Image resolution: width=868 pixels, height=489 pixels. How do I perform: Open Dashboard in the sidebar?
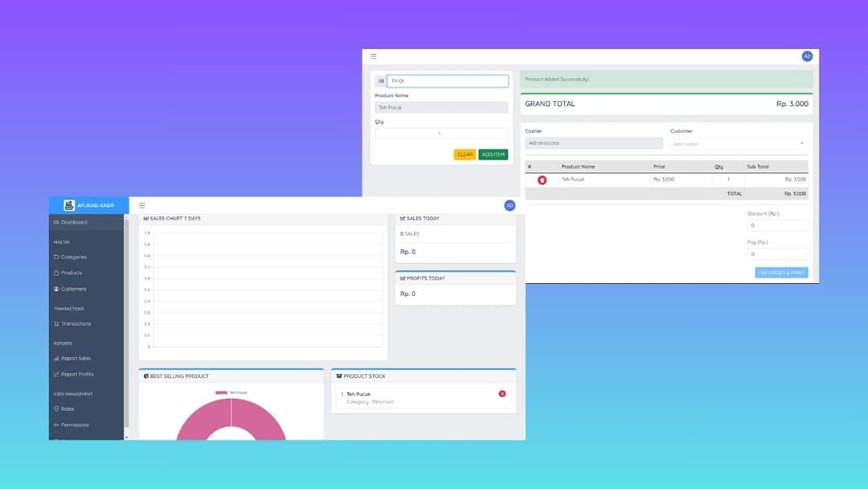pos(86,223)
